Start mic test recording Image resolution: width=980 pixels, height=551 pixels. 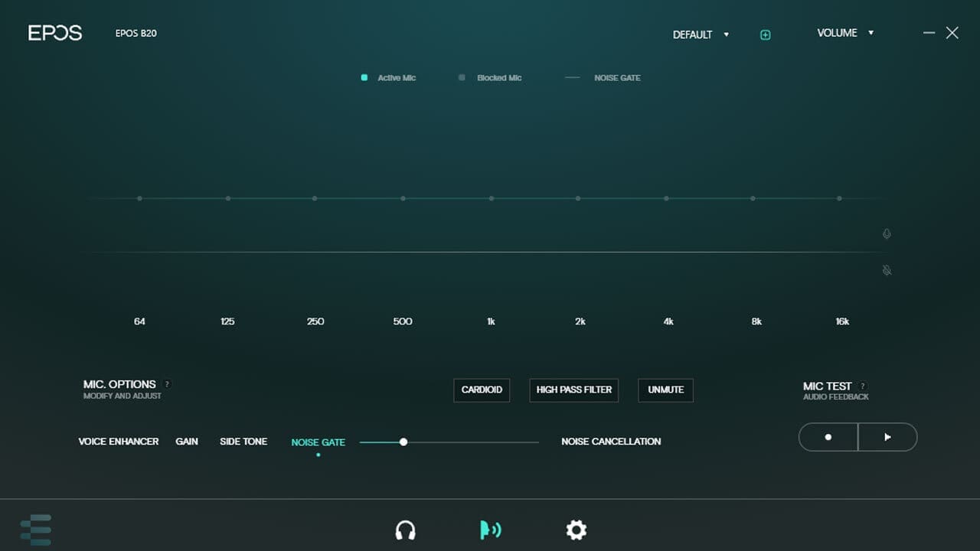pos(828,436)
